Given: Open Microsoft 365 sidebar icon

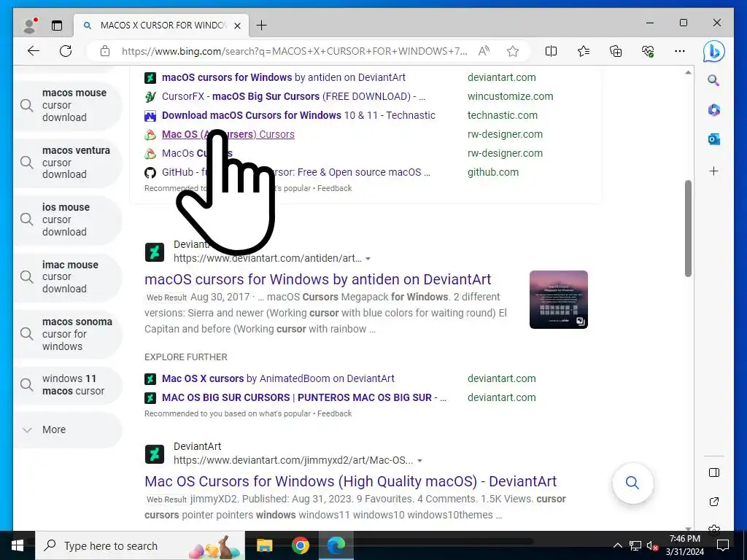Looking at the screenshot, I should pos(713,110).
